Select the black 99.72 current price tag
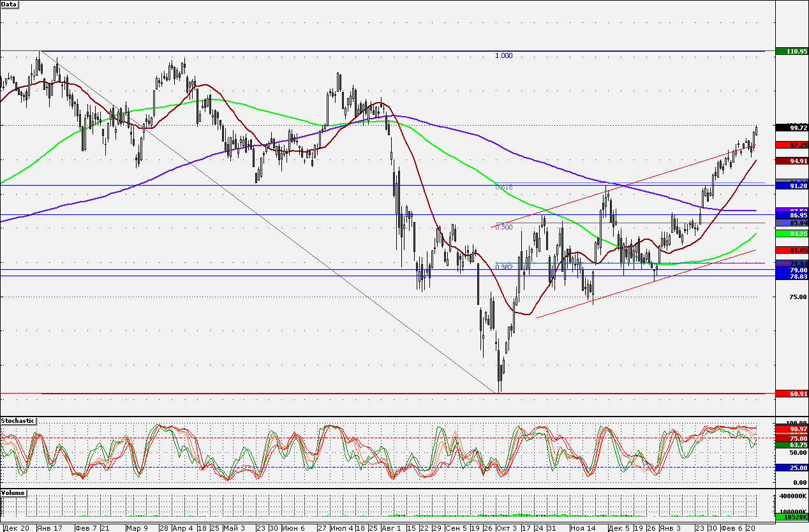Viewport: 809px width, 532px height. 791,128
